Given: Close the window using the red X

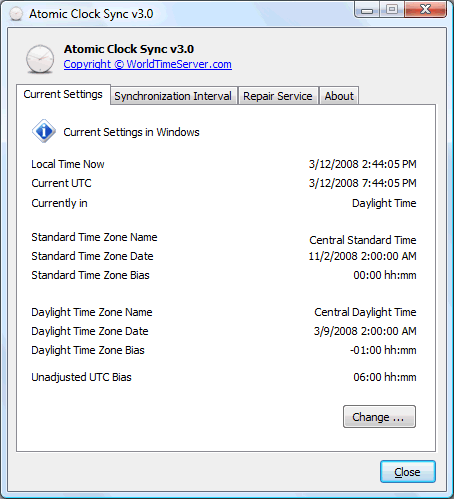Looking at the screenshot, I should (426, 9).
